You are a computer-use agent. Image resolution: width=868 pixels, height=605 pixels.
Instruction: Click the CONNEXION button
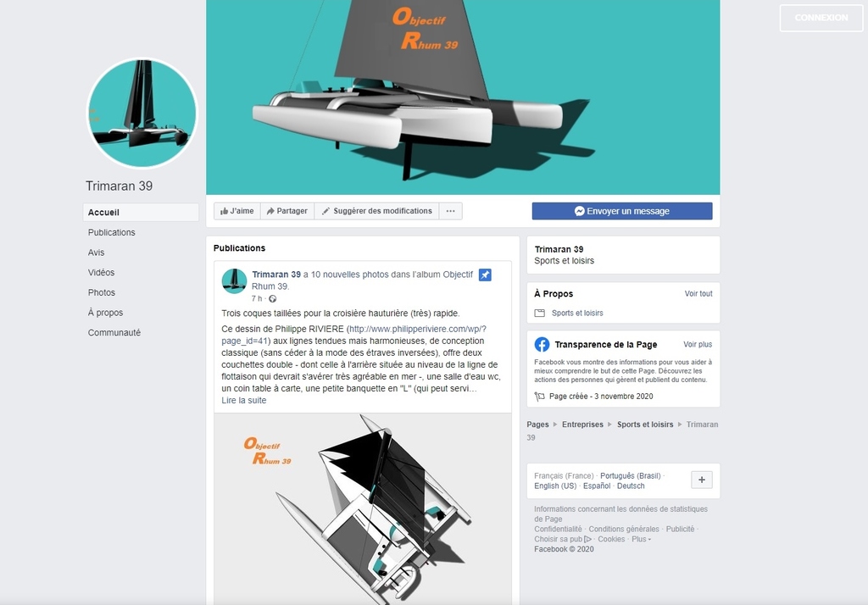pyautogui.click(x=821, y=18)
